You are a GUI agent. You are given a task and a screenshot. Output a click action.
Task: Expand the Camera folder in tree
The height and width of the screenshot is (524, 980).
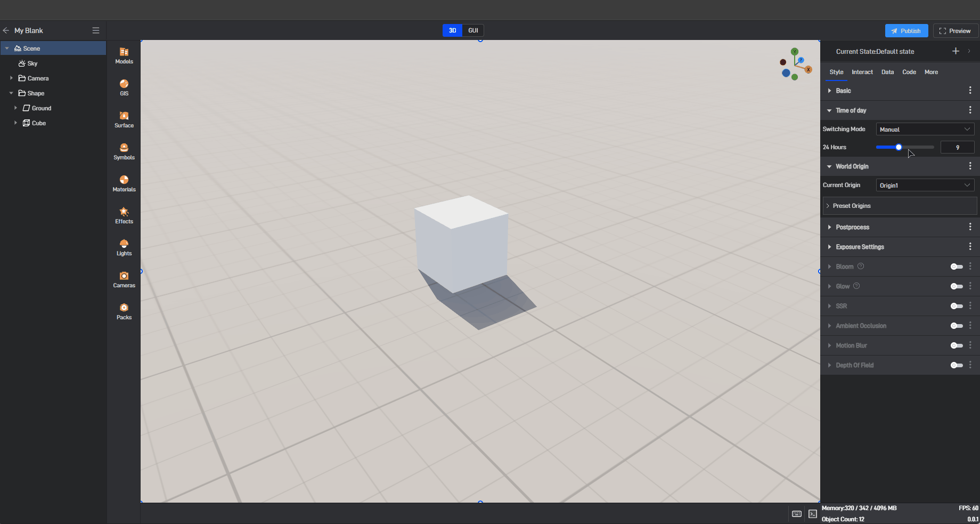tap(11, 78)
